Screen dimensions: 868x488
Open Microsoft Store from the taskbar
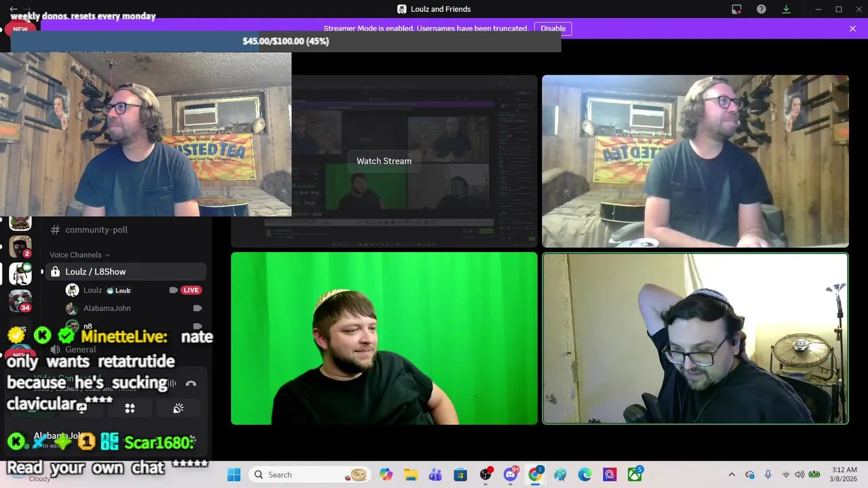pyautogui.click(x=460, y=474)
